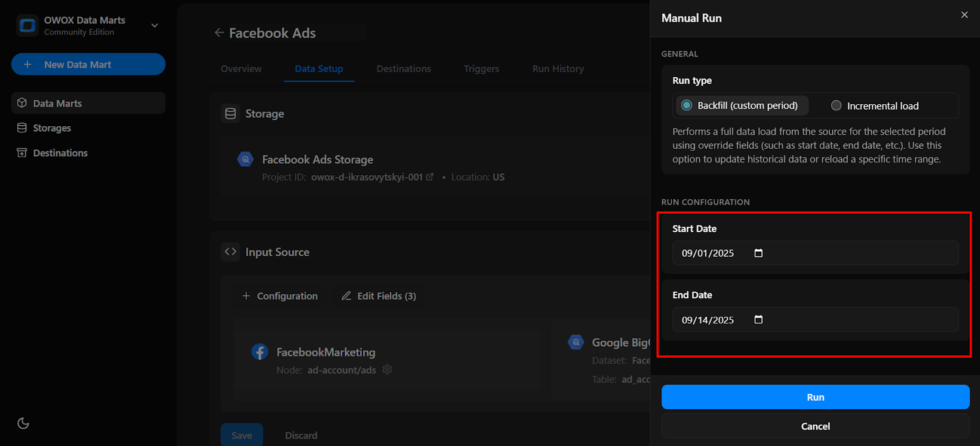
Task: Open the project ID external link icon
Action: [430, 177]
